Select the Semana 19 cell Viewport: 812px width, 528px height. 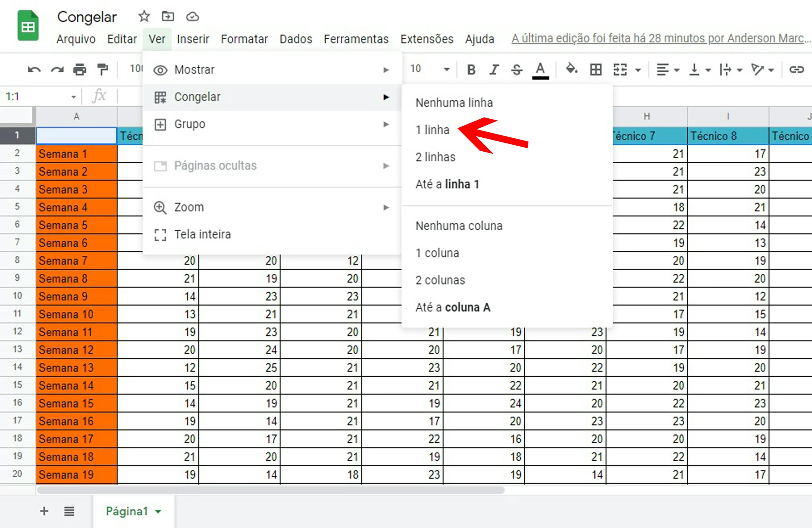pyautogui.click(x=76, y=474)
